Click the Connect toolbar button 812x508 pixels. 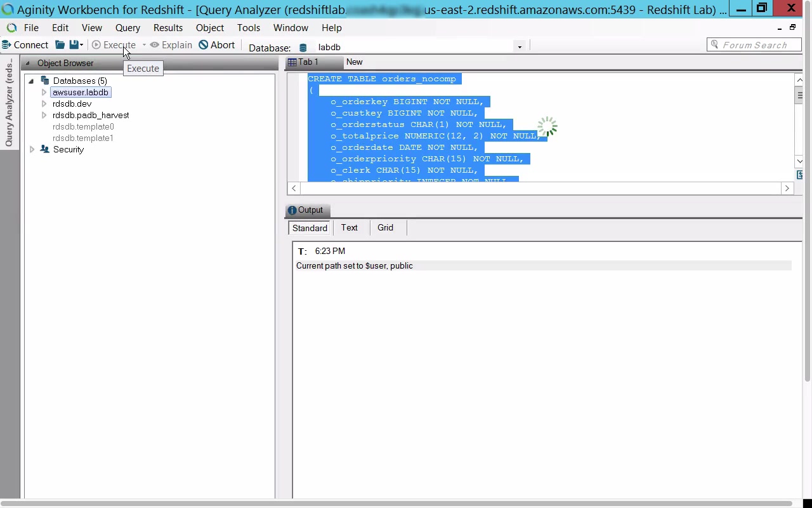[25, 45]
